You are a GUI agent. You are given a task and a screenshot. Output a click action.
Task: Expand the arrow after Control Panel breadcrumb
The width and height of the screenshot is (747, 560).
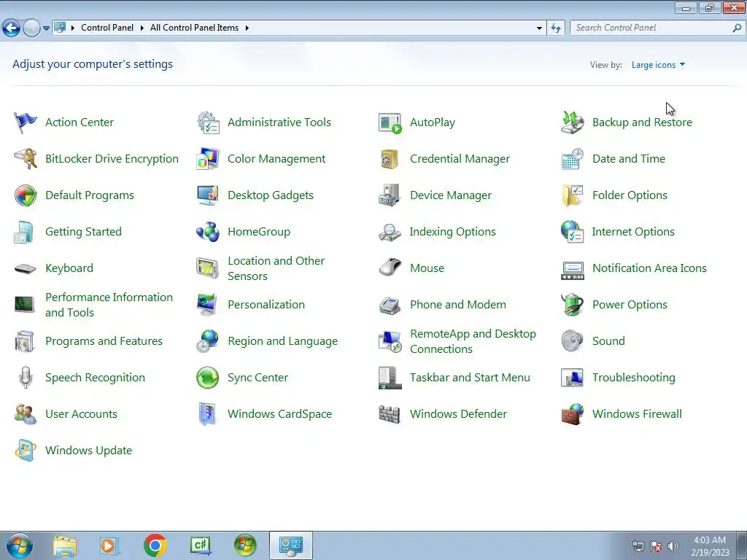tap(142, 28)
